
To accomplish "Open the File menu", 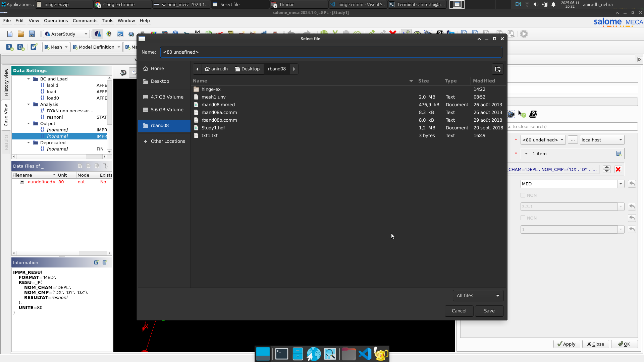I will (7, 21).
